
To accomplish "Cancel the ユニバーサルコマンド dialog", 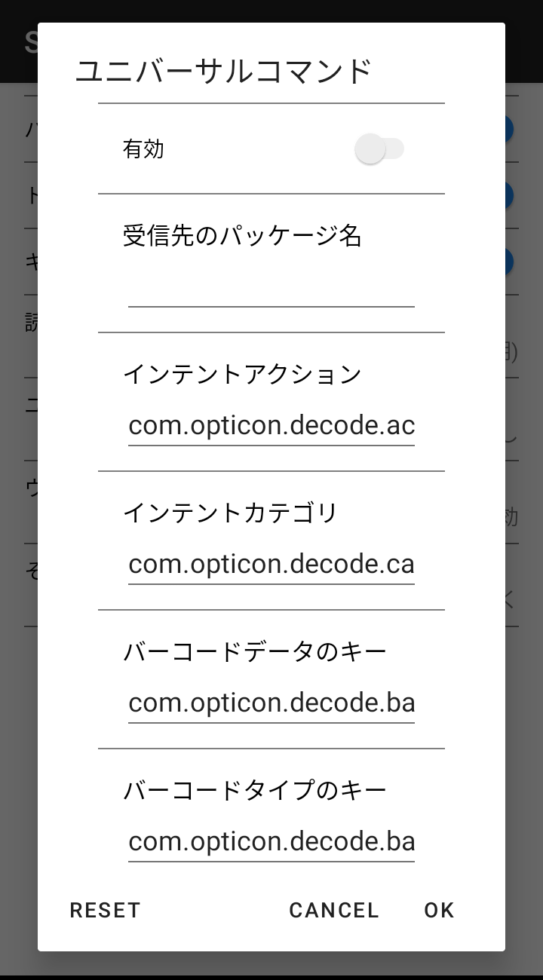I will tap(333, 910).
